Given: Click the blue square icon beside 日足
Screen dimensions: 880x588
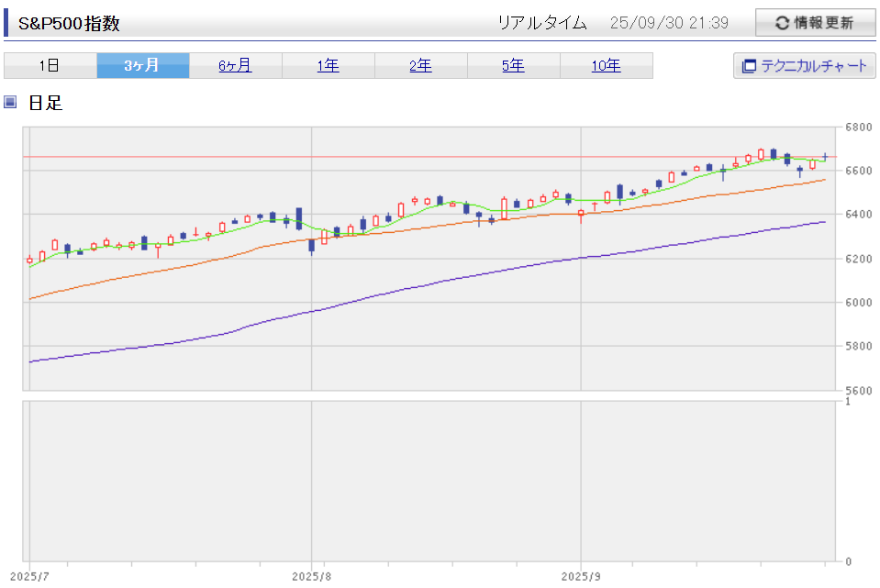Looking at the screenshot, I should [x=10, y=102].
